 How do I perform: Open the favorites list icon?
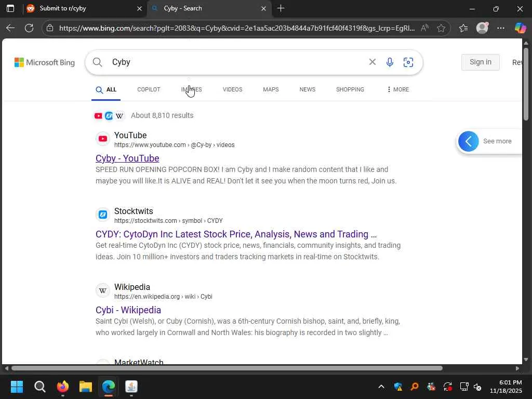point(463,28)
